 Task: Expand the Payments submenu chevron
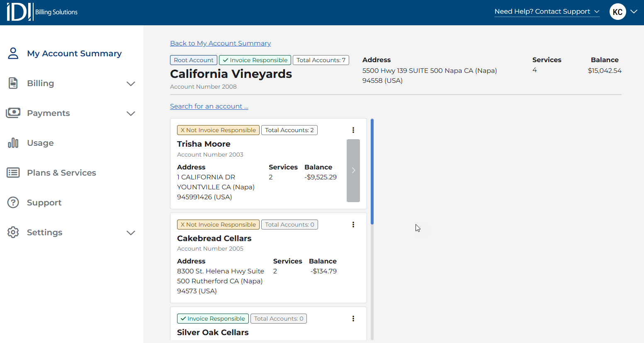click(131, 114)
